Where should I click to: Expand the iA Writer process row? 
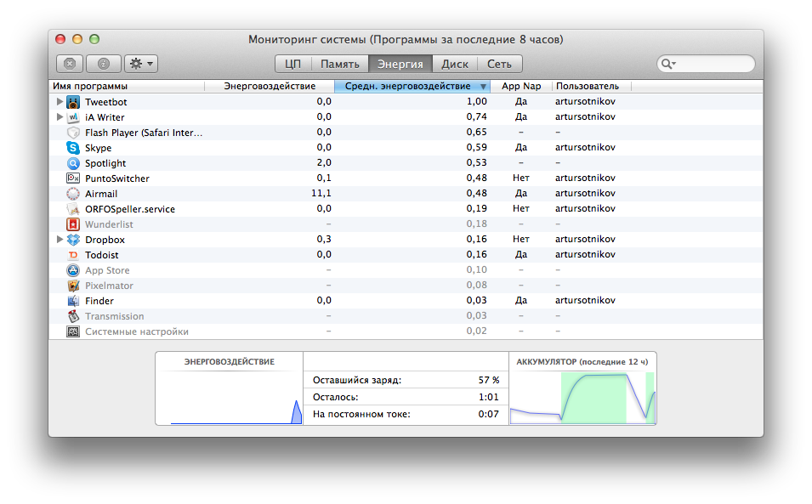tap(60, 117)
